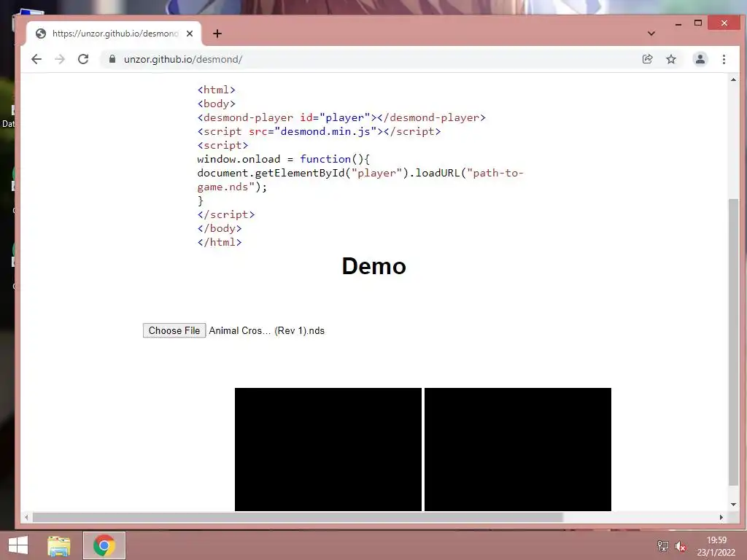
Task: Close the unzor.github.io tab
Action: 190,34
